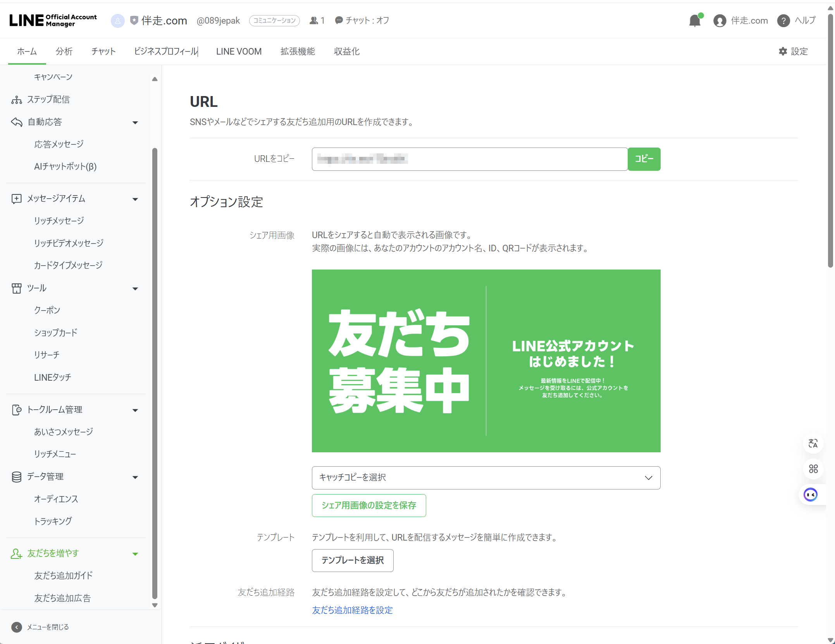Image resolution: width=835 pixels, height=644 pixels.
Task: Open the ビジネスプロフィール tab
Action: pyautogui.click(x=166, y=52)
